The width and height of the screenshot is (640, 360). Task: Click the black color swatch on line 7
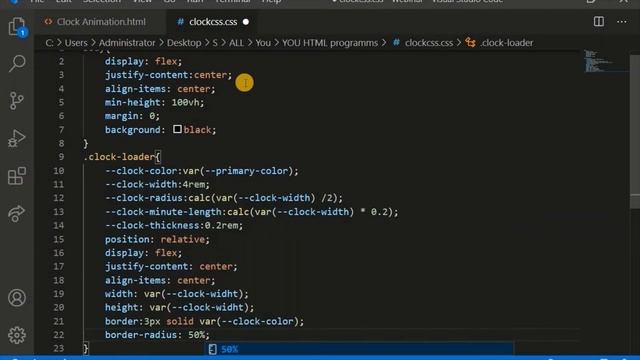pyautogui.click(x=177, y=129)
